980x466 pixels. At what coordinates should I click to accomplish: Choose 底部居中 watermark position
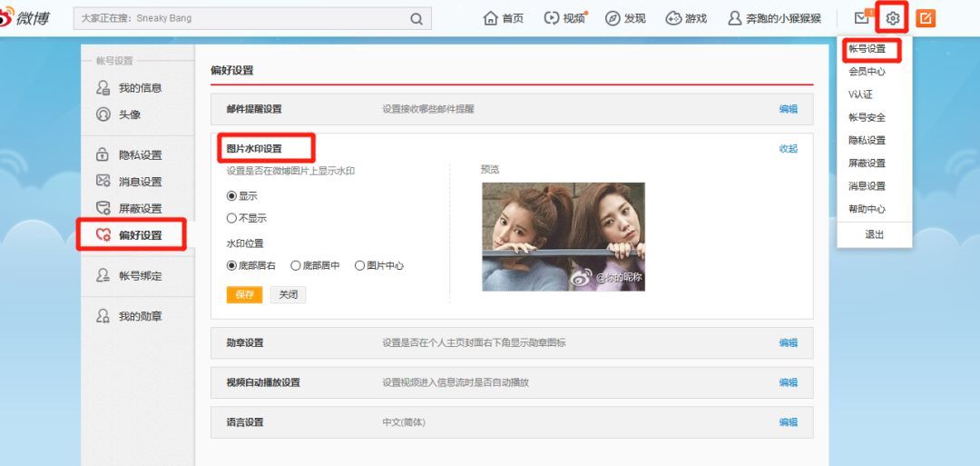tap(296, 265)
